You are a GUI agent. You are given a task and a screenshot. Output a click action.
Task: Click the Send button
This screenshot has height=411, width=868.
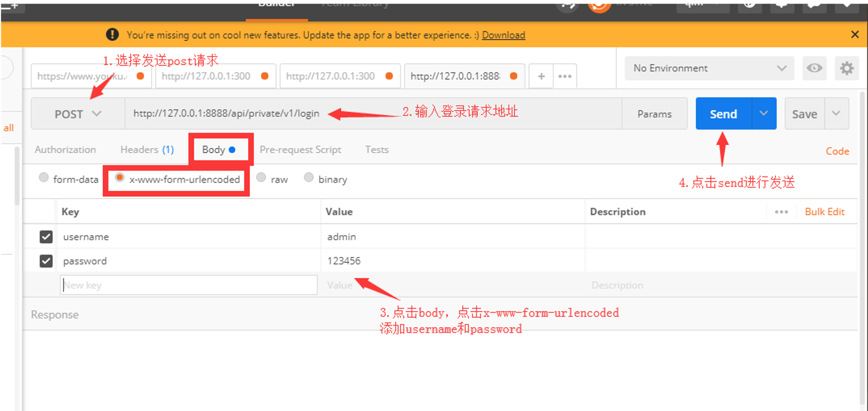pyautogui.click(x=723, y=113)
